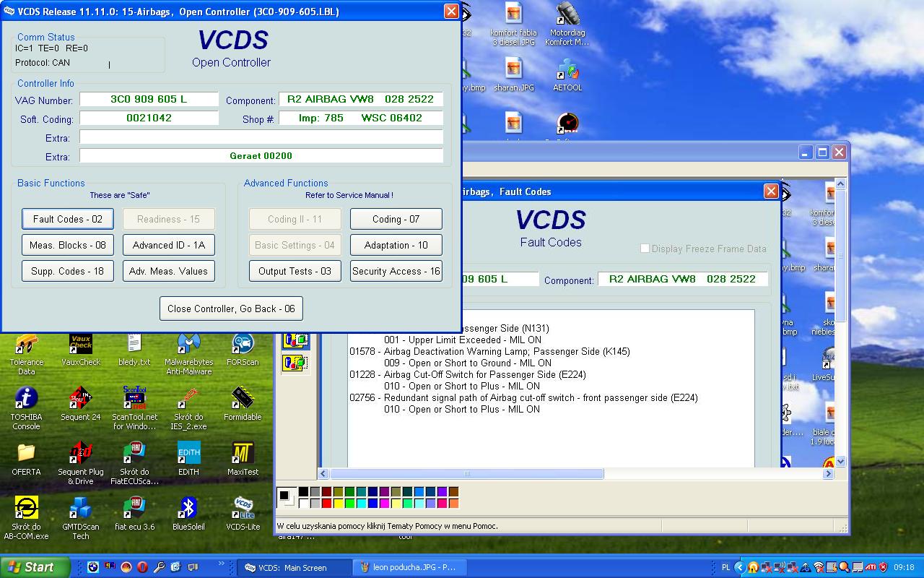
Task: Click Advanced ID - 1A button
Action: pos(169,245)
